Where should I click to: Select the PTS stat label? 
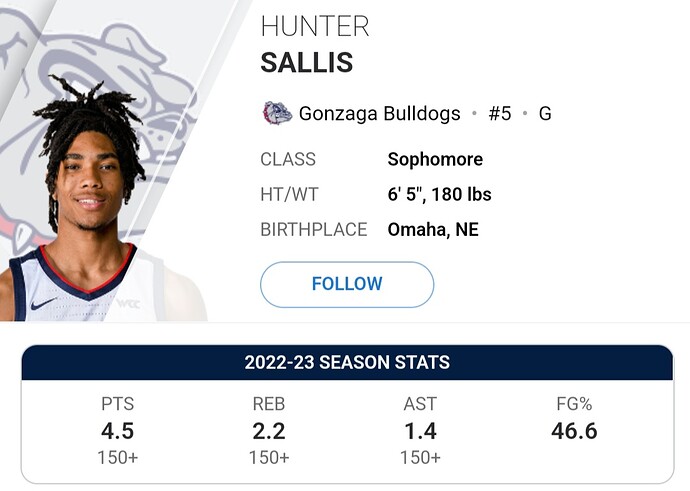coord(117,405)
